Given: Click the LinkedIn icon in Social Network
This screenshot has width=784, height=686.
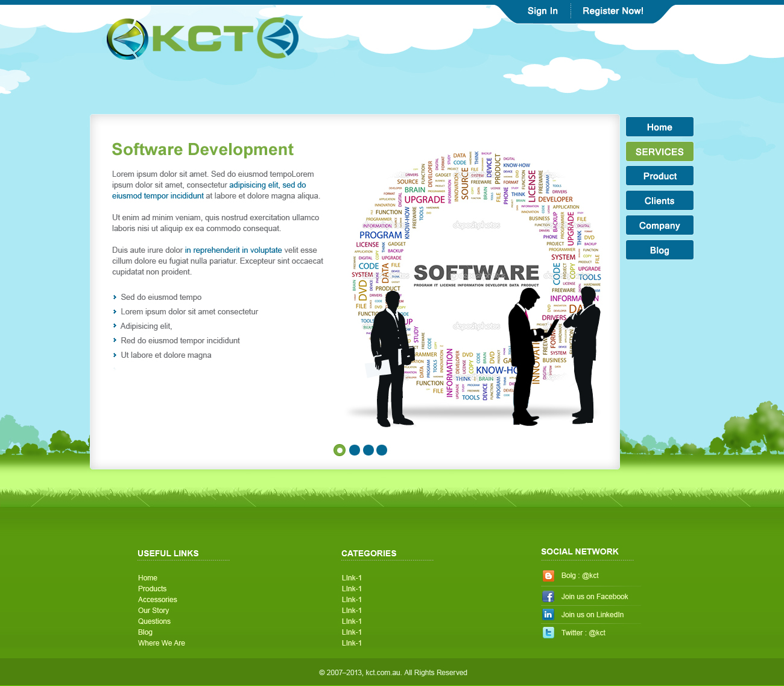Looking at the screenshot, I should tap(548, 615).
